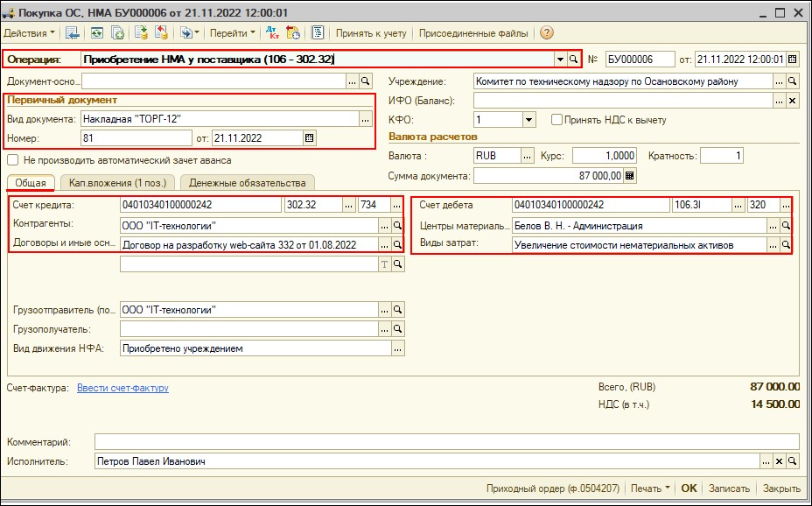Click ellipsis after КОСГУ 320
Screen dimensions: 812x506
pos(786,205)
